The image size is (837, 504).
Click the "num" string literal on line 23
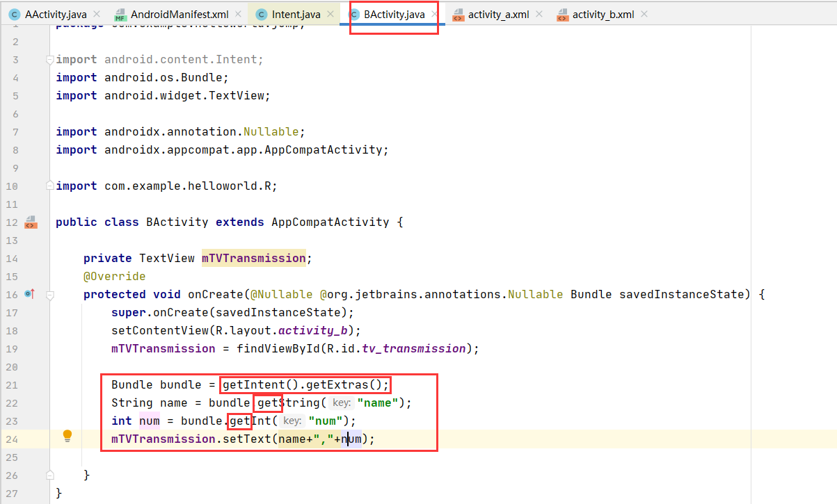click(x=326, y=421)
